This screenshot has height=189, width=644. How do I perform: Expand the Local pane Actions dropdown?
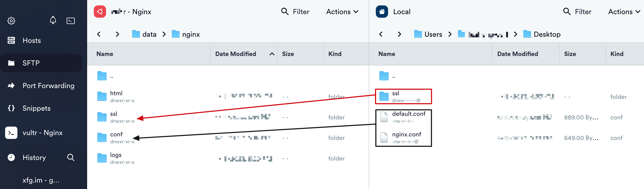point(624,12)
